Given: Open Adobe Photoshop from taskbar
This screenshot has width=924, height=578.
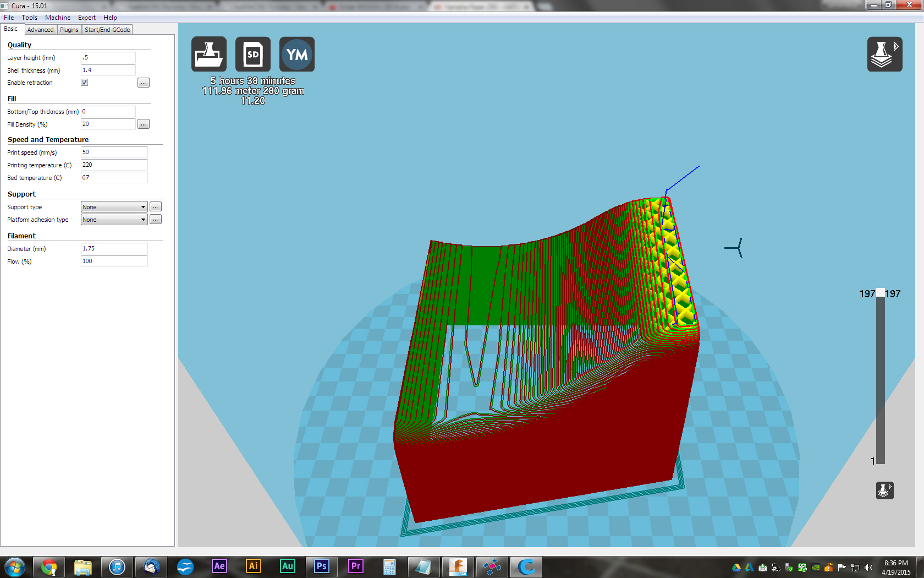Looking at the screenshot, I should pos(322,566).
